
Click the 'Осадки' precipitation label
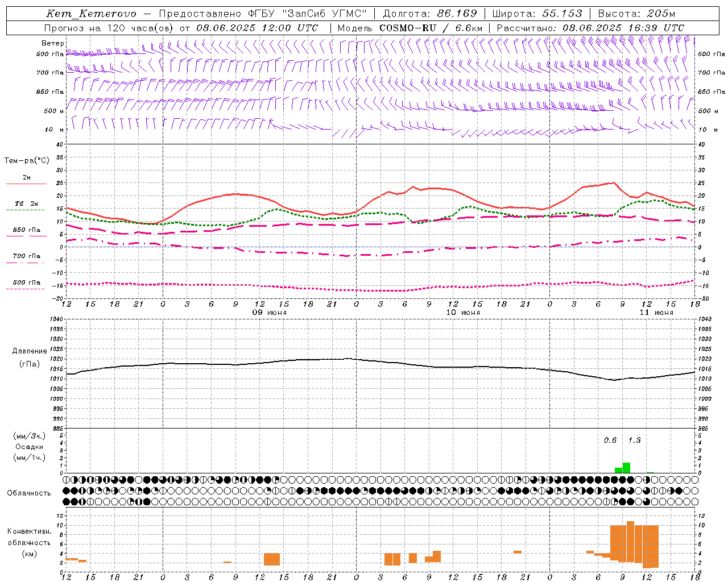(30, 447)
